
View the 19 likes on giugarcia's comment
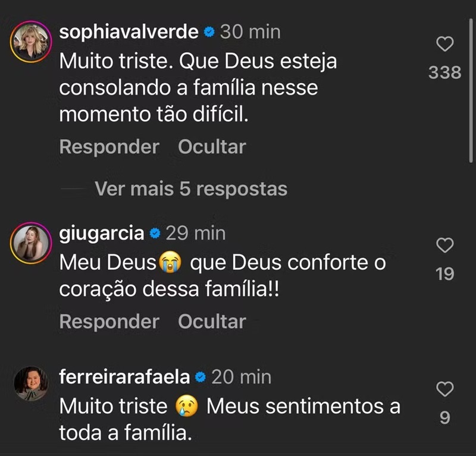coord(445,274)
